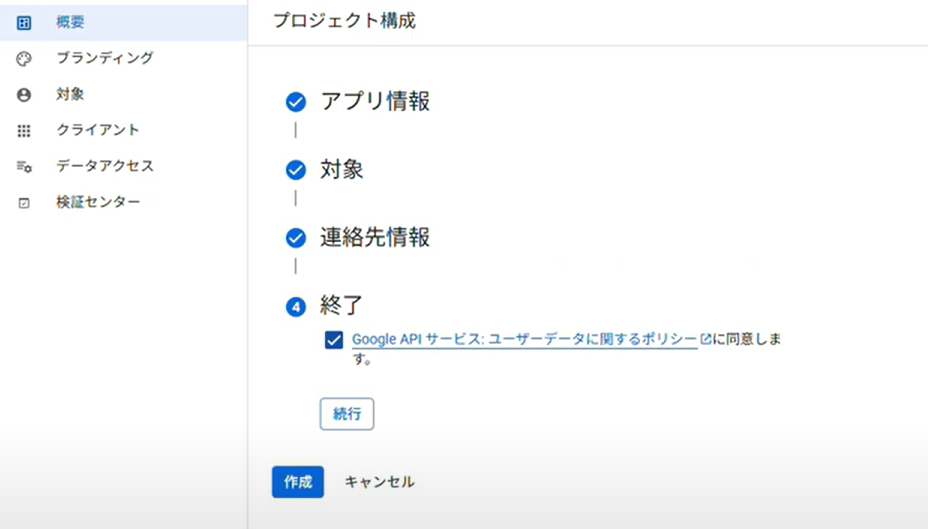928x529 pixels.
Task: Expand the 連絡先情報 step
Action: (x=375, y=237)
